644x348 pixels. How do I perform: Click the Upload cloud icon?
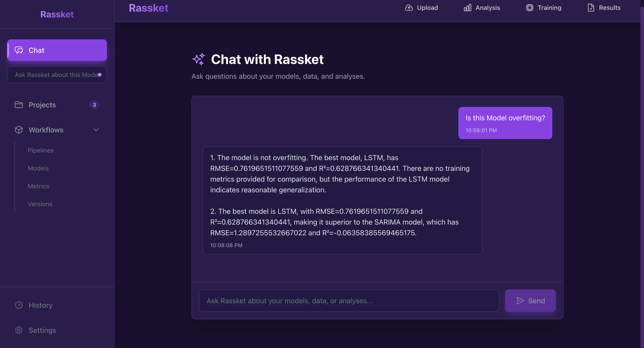tap(409, 8)
